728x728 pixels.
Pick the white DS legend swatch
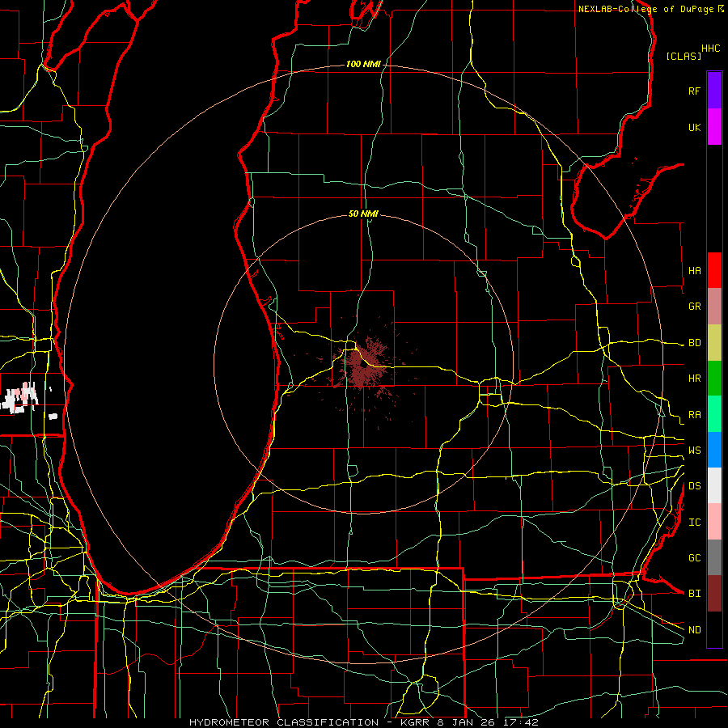tap(714, 485)
